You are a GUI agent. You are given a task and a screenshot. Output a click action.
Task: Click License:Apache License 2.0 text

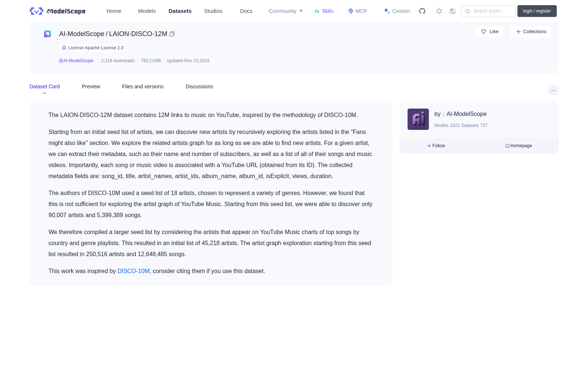[x=96, y=48]
